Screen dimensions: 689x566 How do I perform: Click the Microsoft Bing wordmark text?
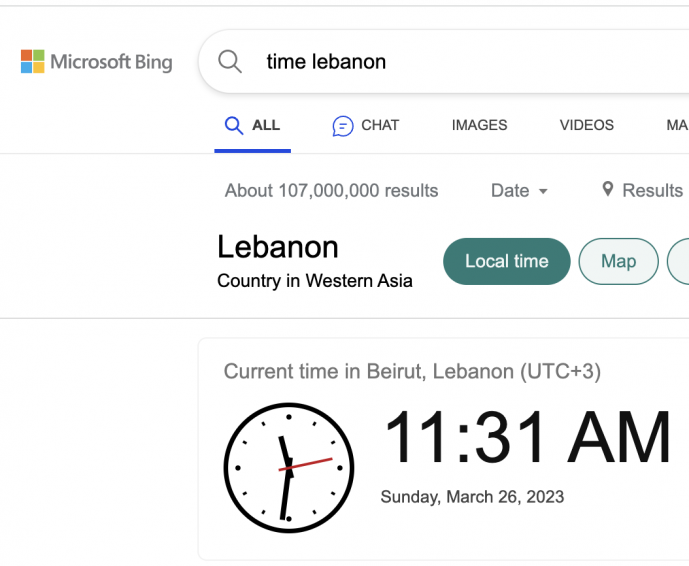pyautogui.click(x=111, y=62)
